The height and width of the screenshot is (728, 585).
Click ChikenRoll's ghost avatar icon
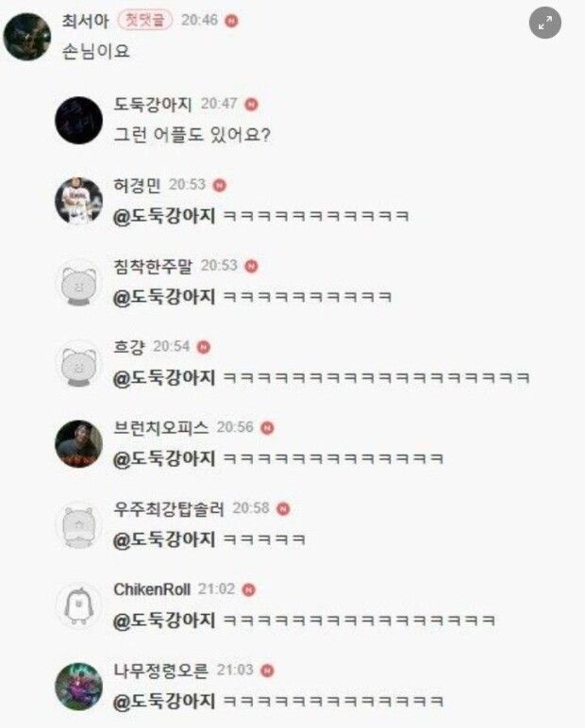78,605
